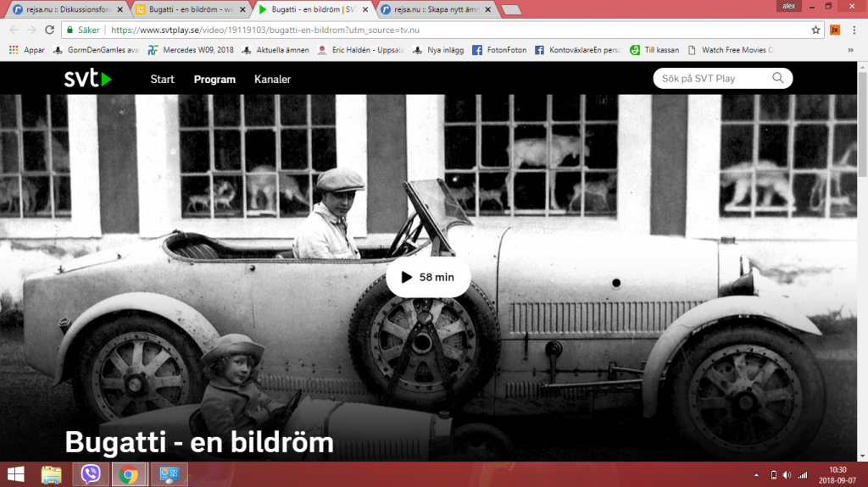Open File Explorer from the taskbar

pyautogui.click(x=52, y=475)
